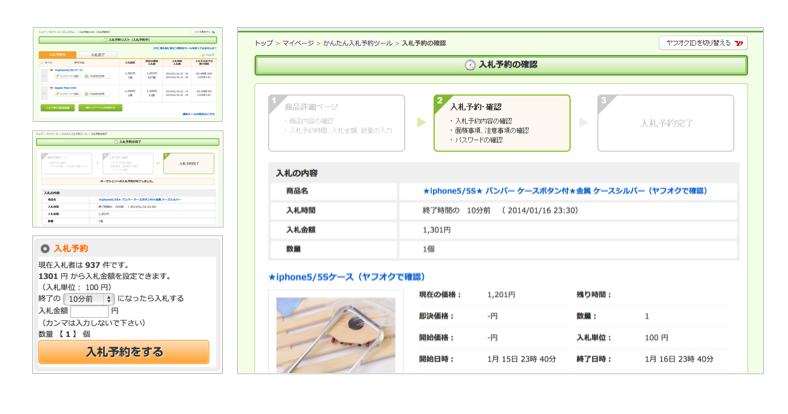
Task: Click the clock icon in 入札予約の確認 header
Action: coord(469,65)
